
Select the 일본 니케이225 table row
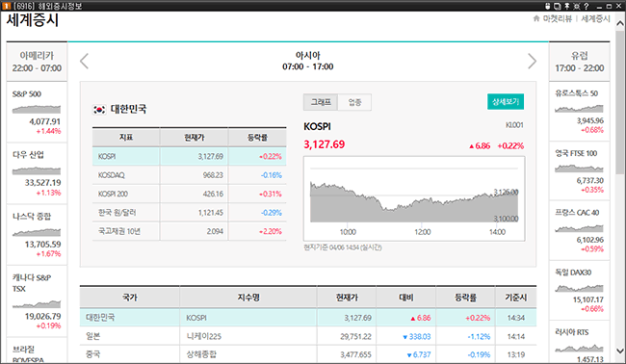coord(308,336)
